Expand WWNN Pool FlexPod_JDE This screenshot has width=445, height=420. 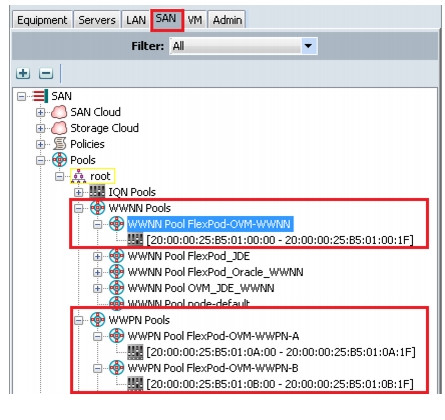98,256
